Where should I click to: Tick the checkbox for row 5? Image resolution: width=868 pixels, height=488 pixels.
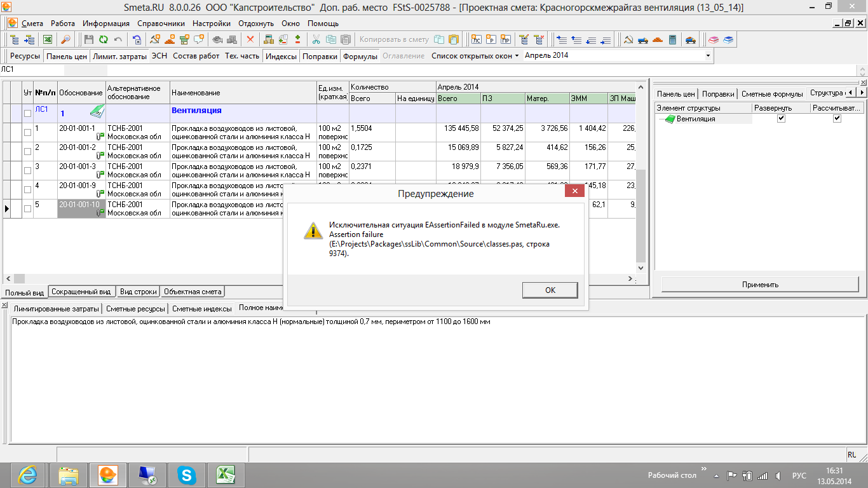click(27, 209)
